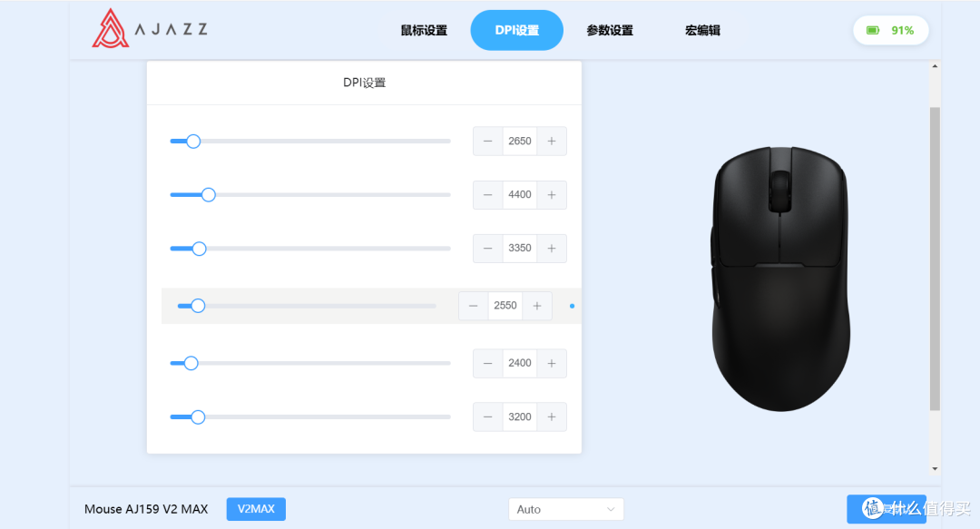Click the blue active-DPI dot indicator
This screenshot has width=980, height=529.
coord(572,307)
